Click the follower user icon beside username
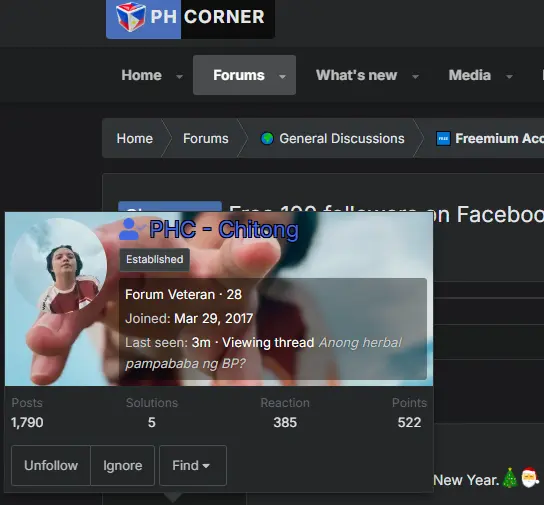The image size is (544, 505). click(131, 229)
